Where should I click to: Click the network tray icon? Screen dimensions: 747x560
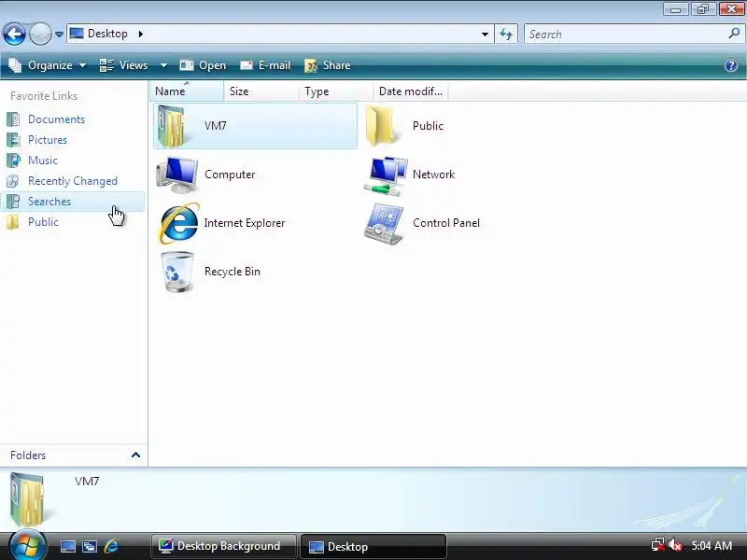coord(658,546)
